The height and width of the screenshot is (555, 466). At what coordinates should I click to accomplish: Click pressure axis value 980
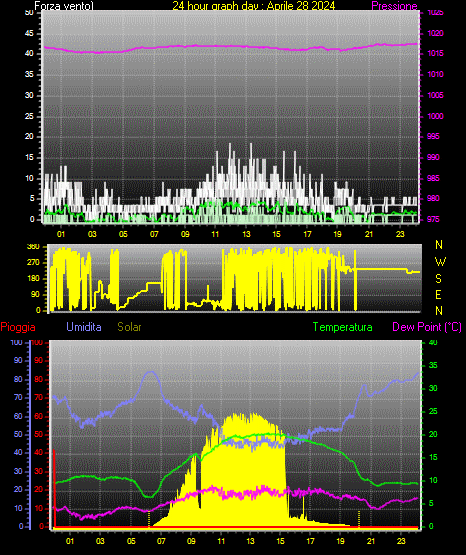coord(433,198)
